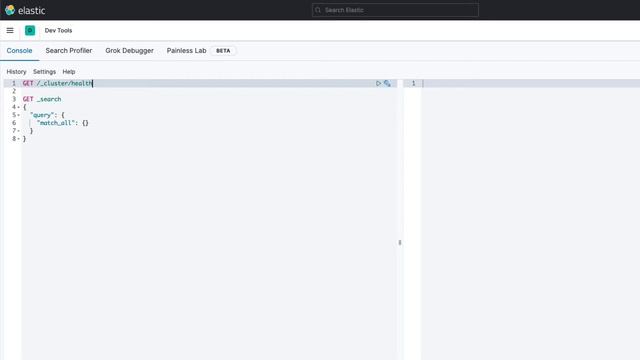The image size is (640, 360).
Task: Click the GET /_cluster/health line
Action: 58,83
